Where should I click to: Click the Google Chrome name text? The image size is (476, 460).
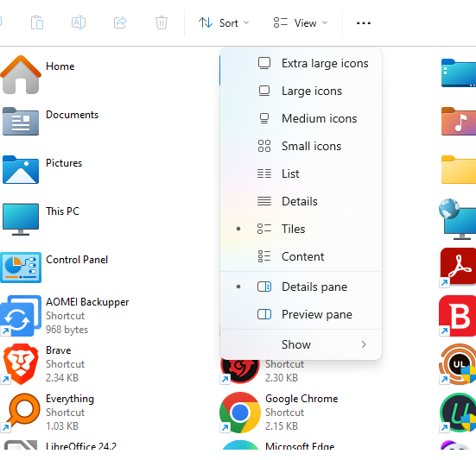coord(301,399)
